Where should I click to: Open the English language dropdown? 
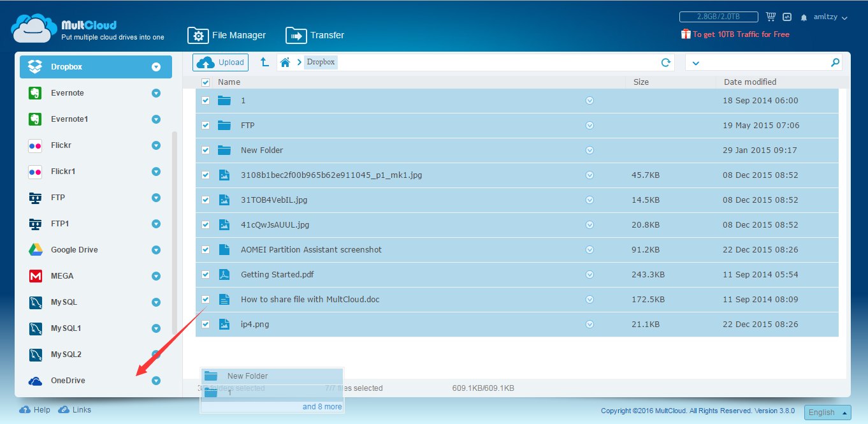pyautogui.click(x=827, y=413)
